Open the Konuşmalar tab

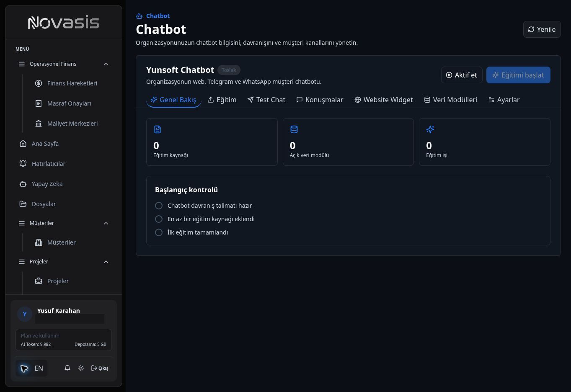[320, 100]
